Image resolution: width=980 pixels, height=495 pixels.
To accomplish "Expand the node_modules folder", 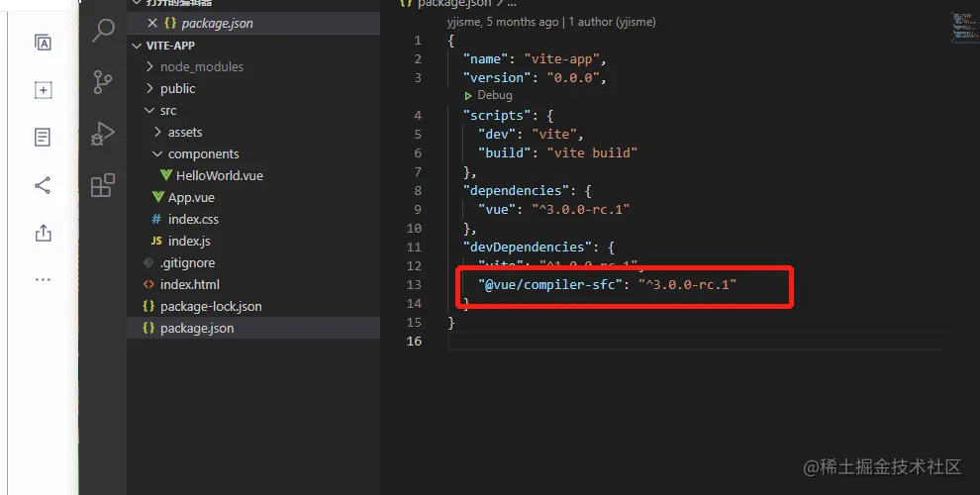I will click(x=149, y=66).
